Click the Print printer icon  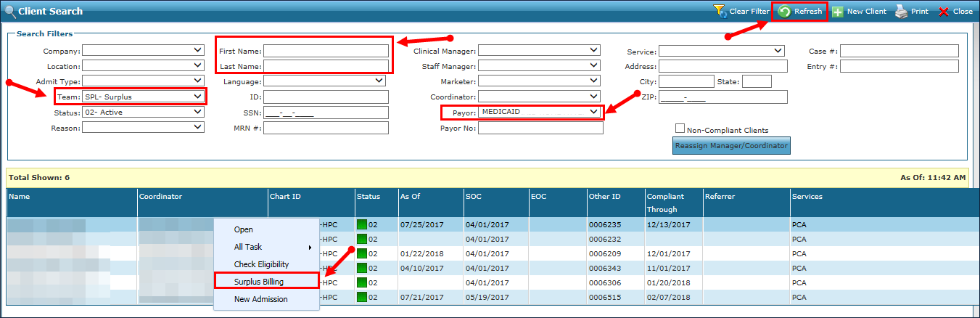[x=901, y=11]
